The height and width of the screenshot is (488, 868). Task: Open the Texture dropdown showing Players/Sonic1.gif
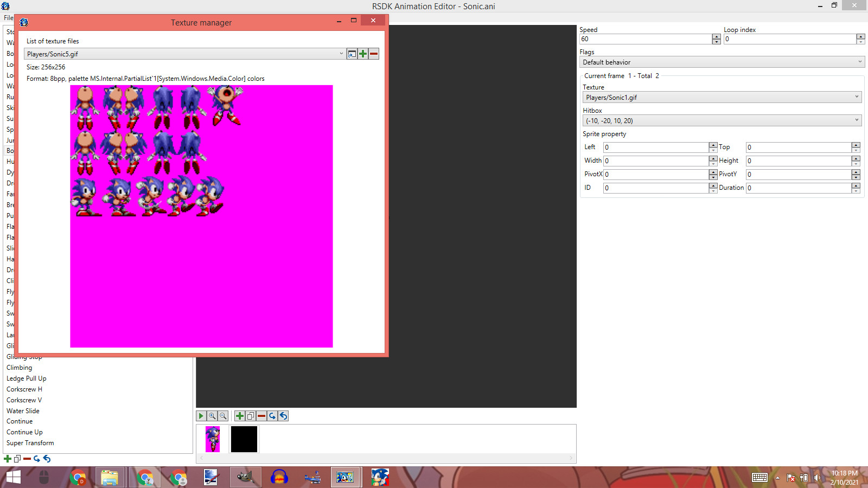722,98
